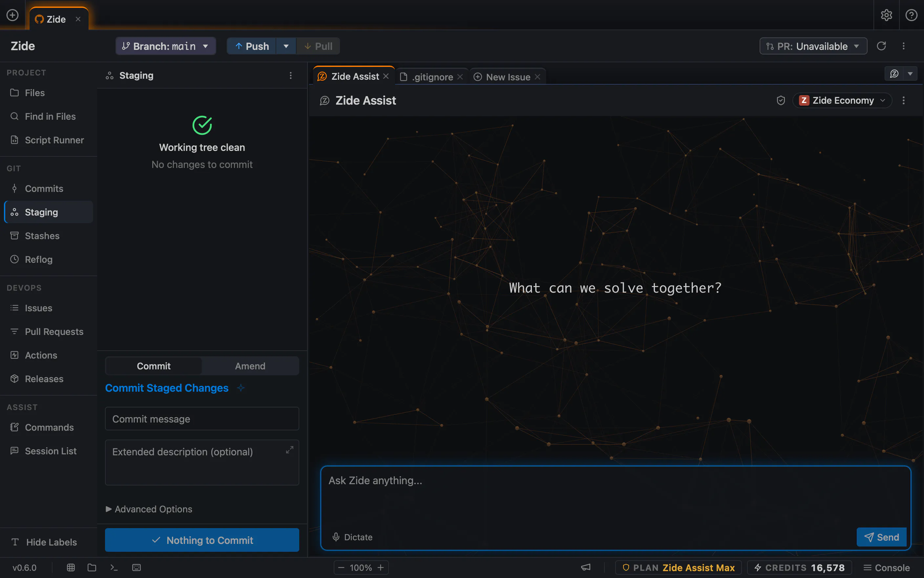
Task: Open the Zide Economy model selector
Action: tap(842, 100)
